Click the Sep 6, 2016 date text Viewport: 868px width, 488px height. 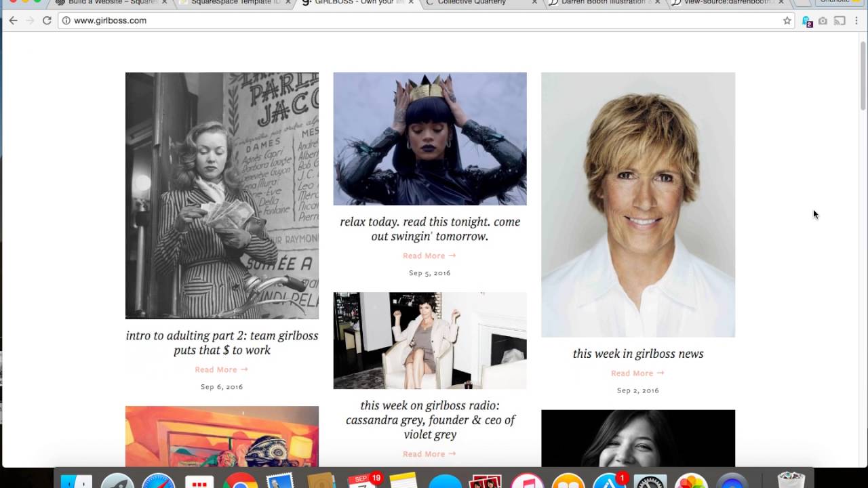tap(222, 387)
